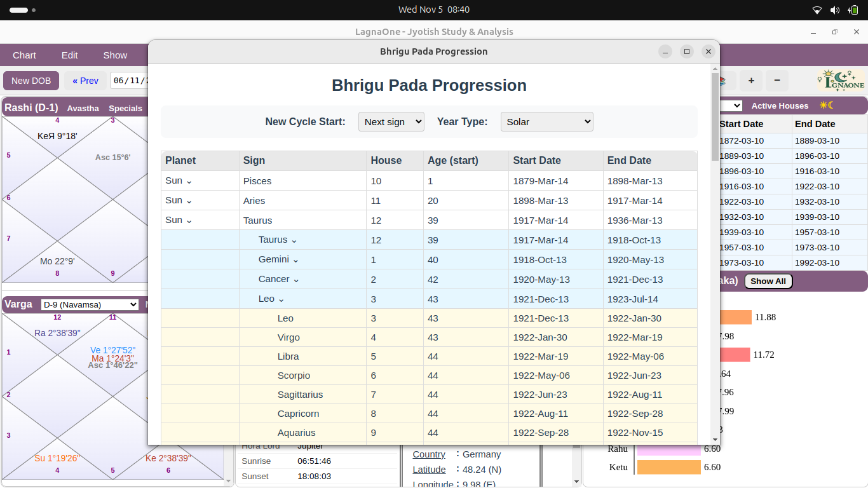Open the Show menu

115,55
